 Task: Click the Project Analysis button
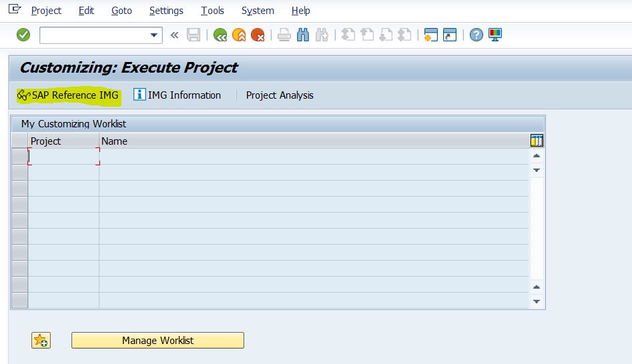click(x=280, y=95)
